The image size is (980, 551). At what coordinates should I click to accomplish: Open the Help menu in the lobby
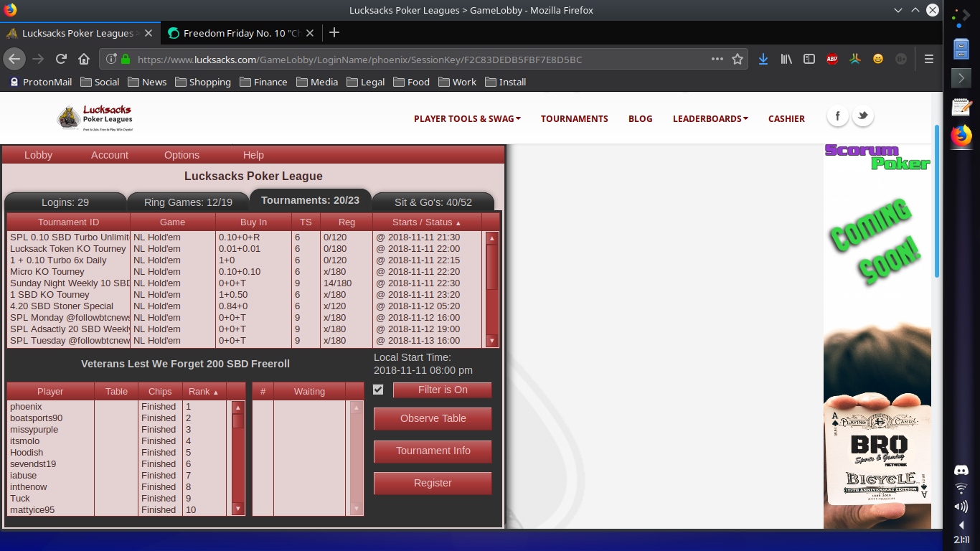[253, 155]
